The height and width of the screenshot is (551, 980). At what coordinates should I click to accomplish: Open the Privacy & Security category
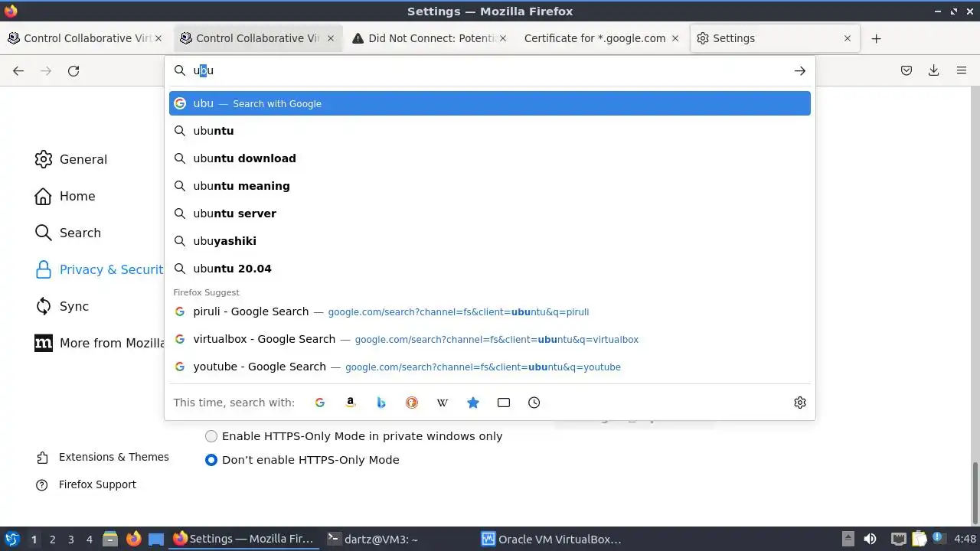click(x=98, y=269)
